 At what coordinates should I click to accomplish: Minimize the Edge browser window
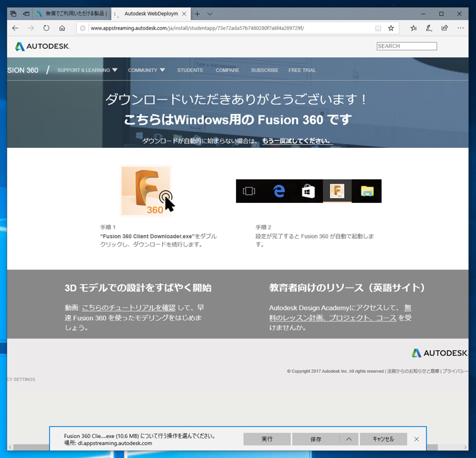click(x=423, y=14)
